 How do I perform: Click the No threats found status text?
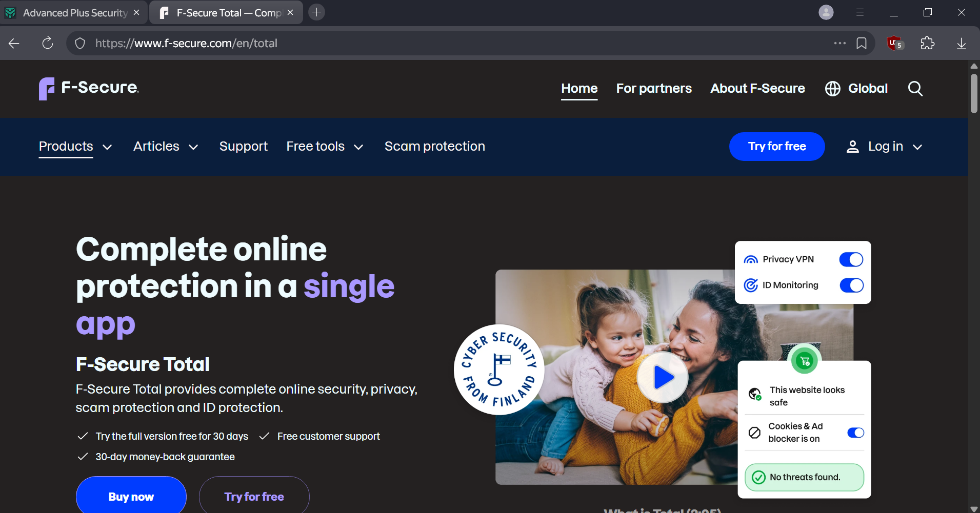pyautogui.click(x=805, y=478)
